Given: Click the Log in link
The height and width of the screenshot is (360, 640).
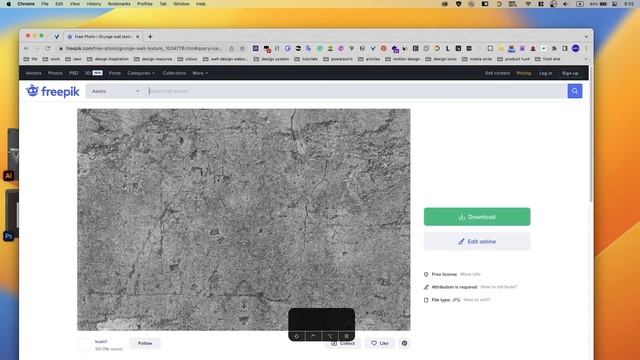Looking at the screenshot, I should 545,73.
